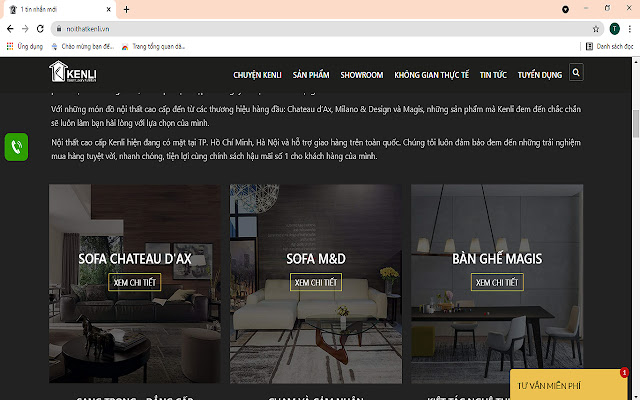Open Danh sách đọc reading list
This screenshot has height=400, width=640.
pos(609,47)
